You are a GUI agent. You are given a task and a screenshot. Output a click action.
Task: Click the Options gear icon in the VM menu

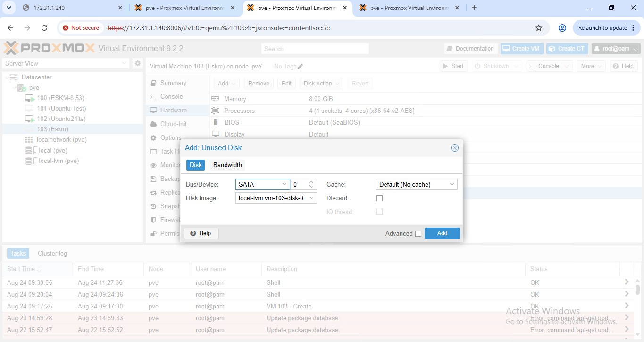tap(153, 138)
